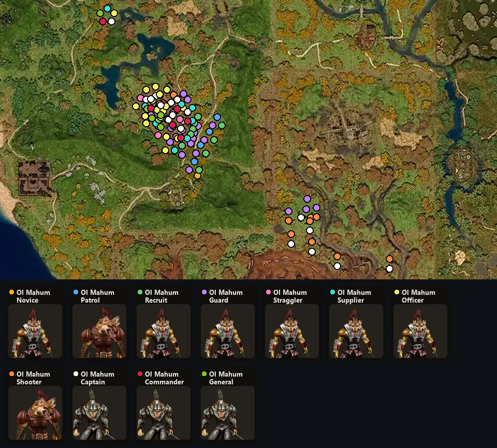Select the 'Ol Mahum Straggler' label
This screenshot has width=497, height=448.
tap(290, 296)
